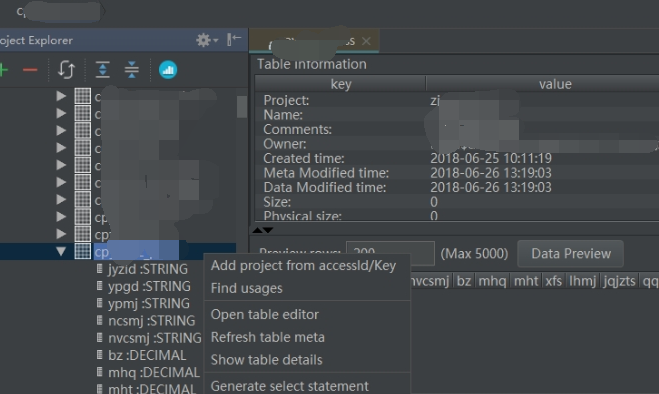Click the column icon beside bz :DECIMAL

coord(100,354)
